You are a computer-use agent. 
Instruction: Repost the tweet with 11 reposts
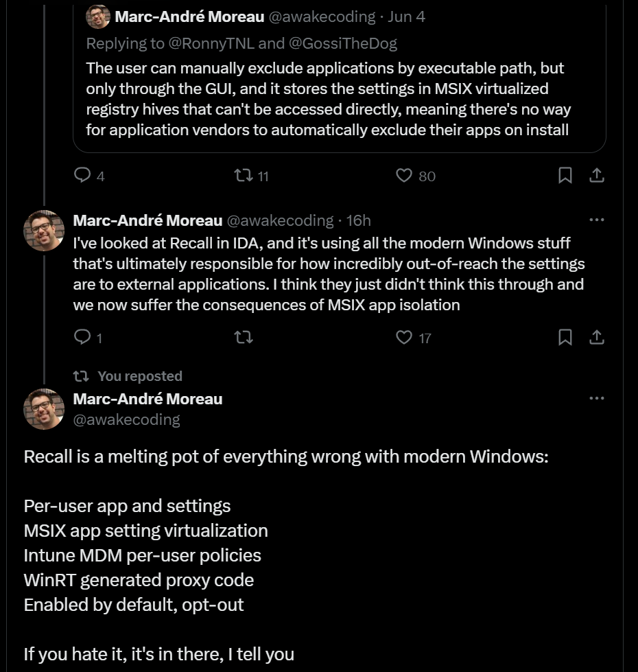pyautogui.click(x=244, y=176)
